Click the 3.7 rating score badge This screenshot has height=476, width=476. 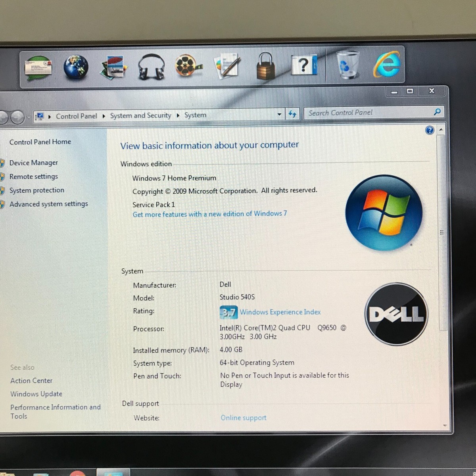(228, 313)
